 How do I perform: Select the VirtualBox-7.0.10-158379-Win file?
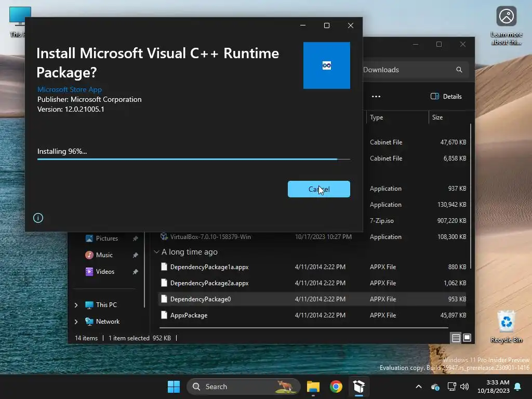pyautogui.click(x=210, y=236)
